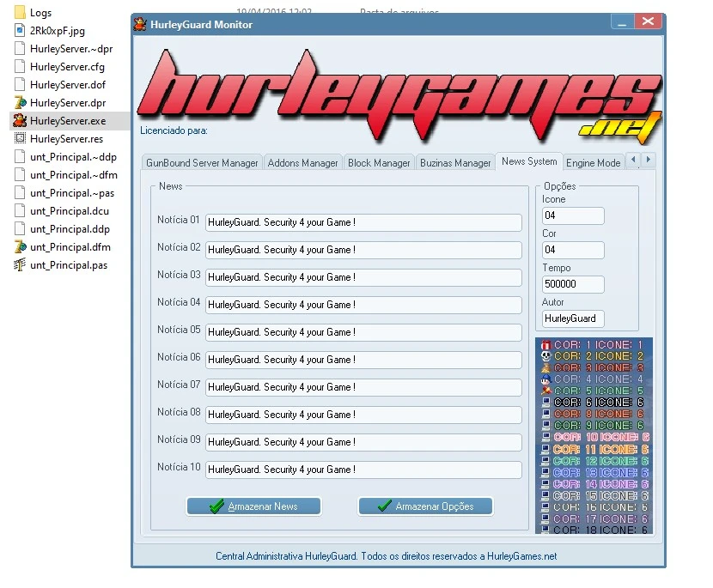Click the Notícia 07 text field
713x588 pixels.
[x=363, y=387]
